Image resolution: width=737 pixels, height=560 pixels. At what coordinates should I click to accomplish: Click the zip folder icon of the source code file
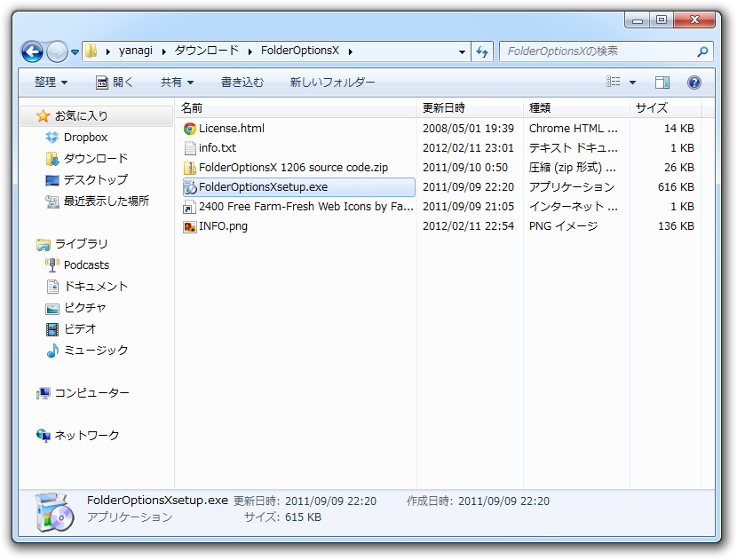click(190, 168)
